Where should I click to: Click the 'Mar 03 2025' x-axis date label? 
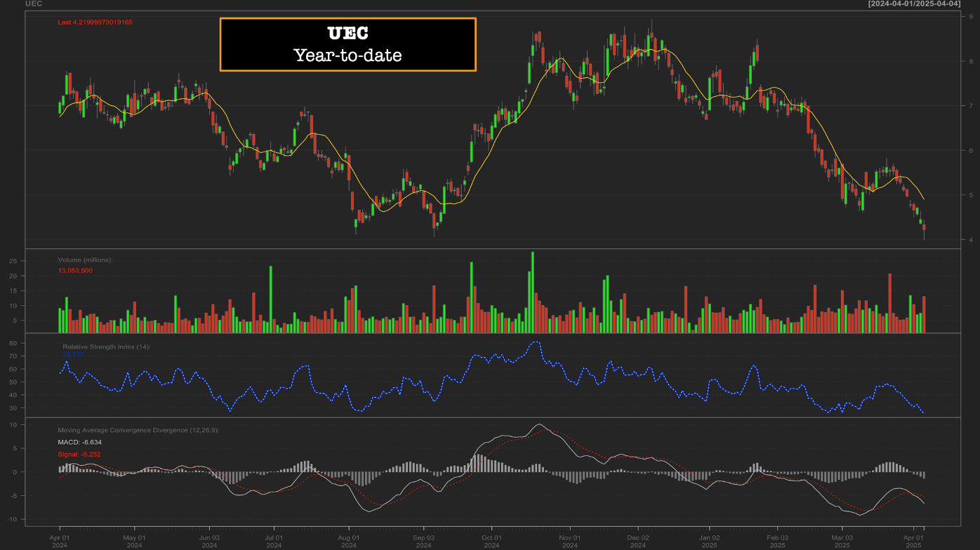click(842, 541)
